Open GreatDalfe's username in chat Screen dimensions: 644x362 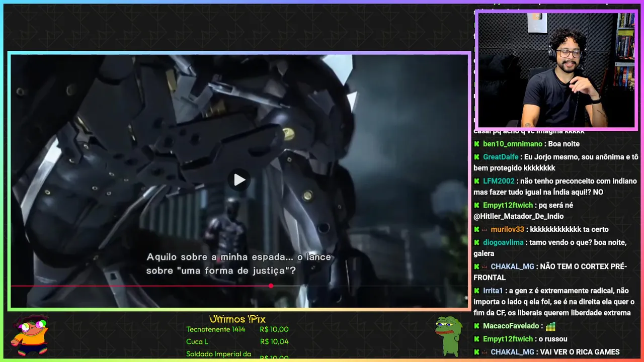click(x=501, y=157)
